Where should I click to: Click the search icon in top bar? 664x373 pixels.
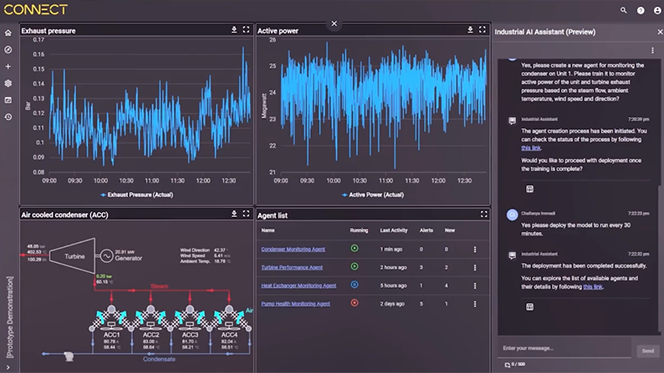pos(623,10)
